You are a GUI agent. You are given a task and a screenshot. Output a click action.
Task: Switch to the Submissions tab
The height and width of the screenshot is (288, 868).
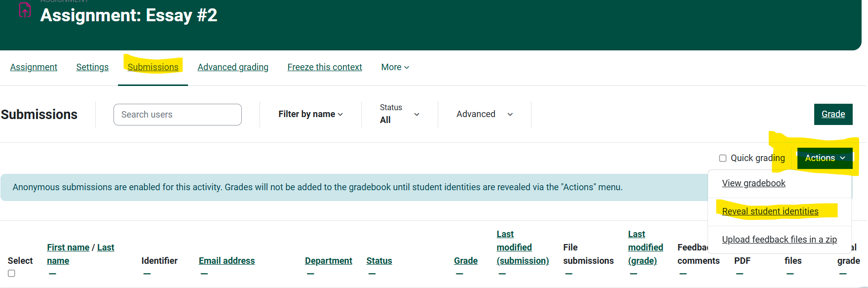point(153,67)
